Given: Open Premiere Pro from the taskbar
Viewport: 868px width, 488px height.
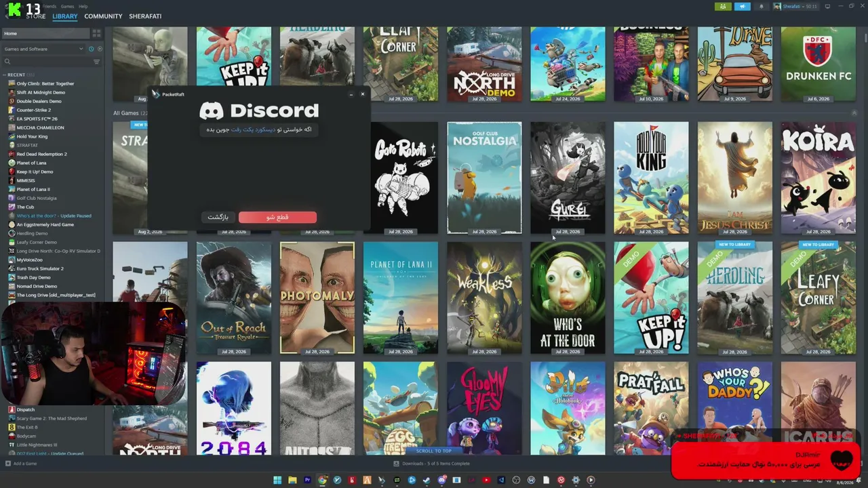Looking at the screenshot, I should coord(307,480).
